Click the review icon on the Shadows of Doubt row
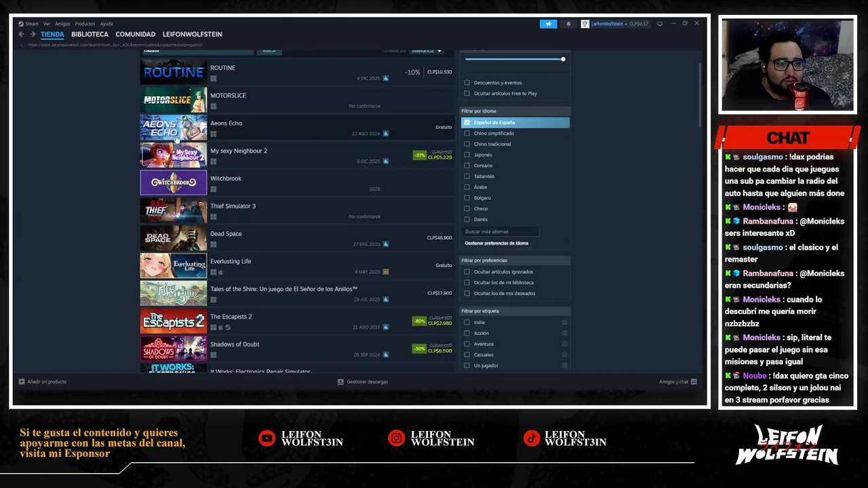 [x=386, y=354]
